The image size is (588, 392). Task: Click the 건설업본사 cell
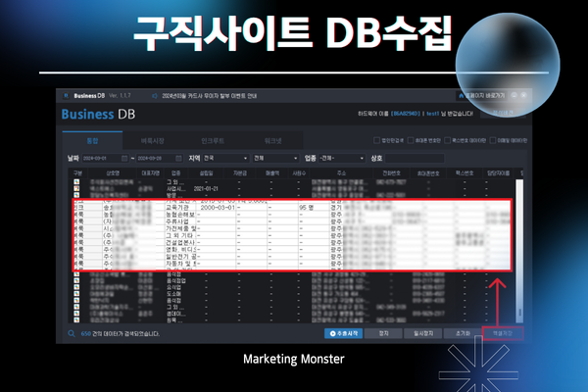(x=180, y=242)
